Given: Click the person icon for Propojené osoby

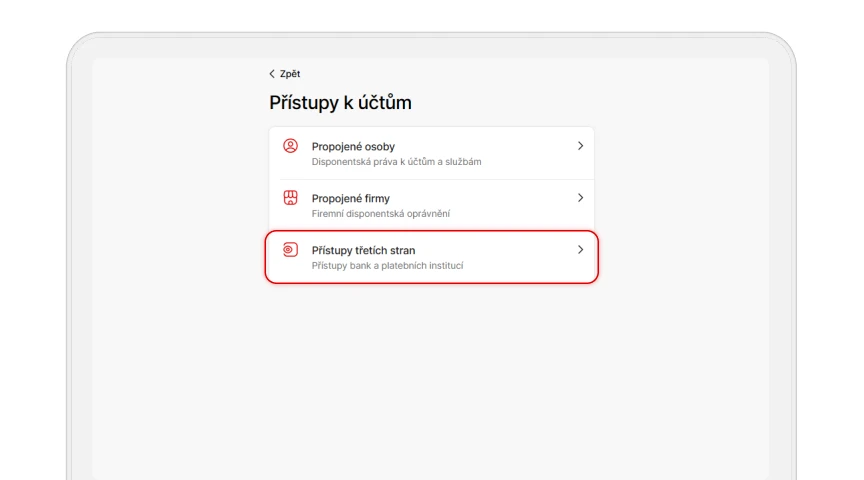Looking at the screenshot, I should (290, 146).
